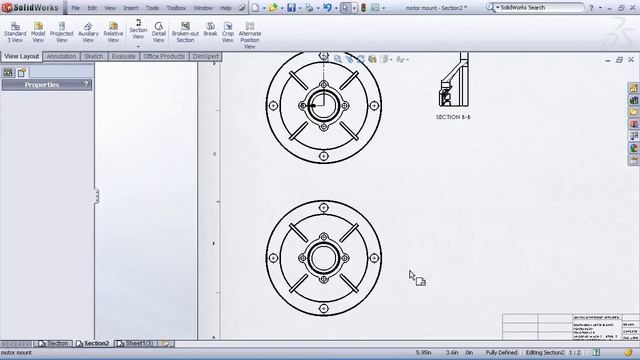Select the View Layout tab
The height and width of the screenshot is (360, 640).
tap(22, 56)
